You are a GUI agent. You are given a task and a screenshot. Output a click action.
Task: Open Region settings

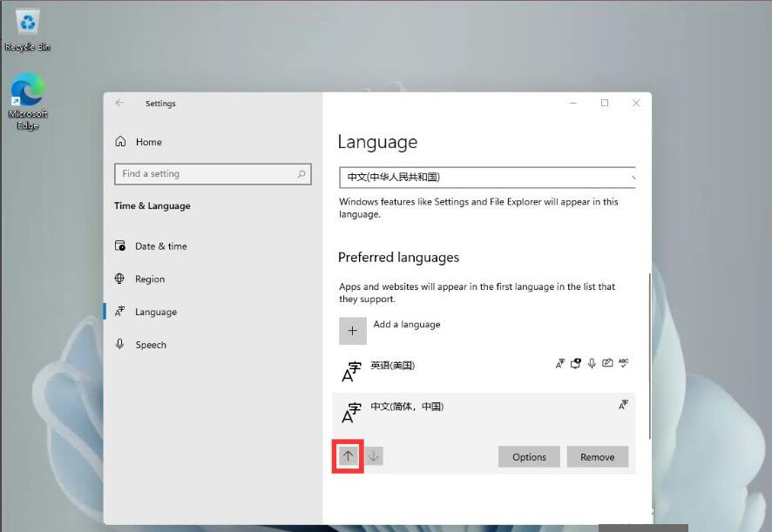pos(150,279)
